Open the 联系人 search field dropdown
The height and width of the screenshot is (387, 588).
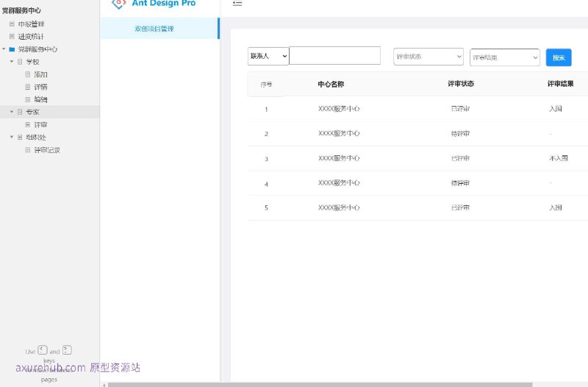click(x=268, y=56)
